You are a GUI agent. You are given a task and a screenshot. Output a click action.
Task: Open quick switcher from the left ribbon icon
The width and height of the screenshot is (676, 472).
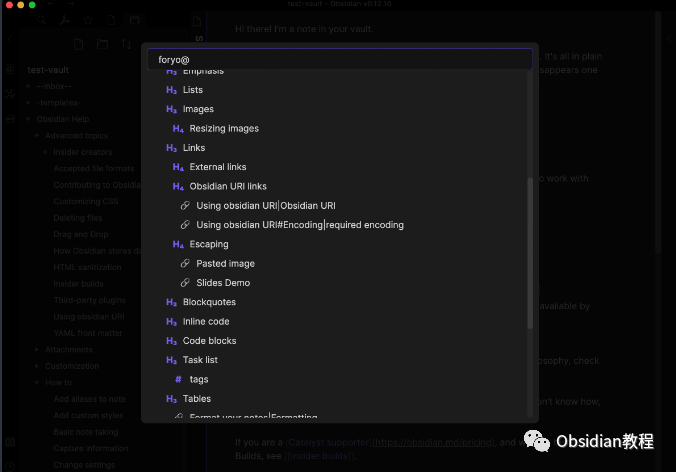(9, 69)
